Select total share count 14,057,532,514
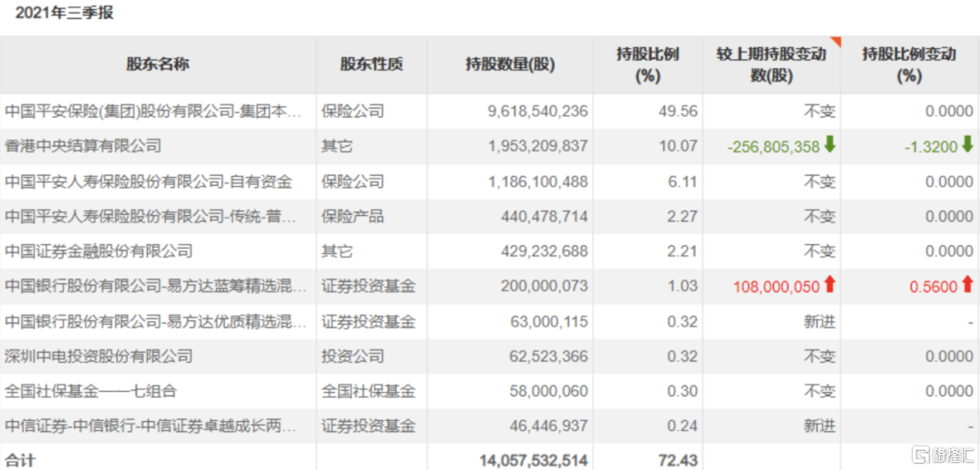Screen dimensions: 980x470 (x=534, y=461)
